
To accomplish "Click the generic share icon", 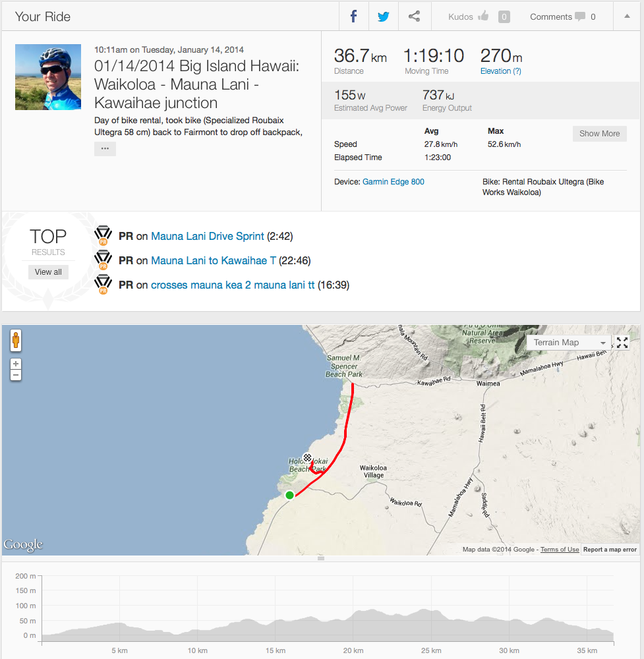I will 414,16.
